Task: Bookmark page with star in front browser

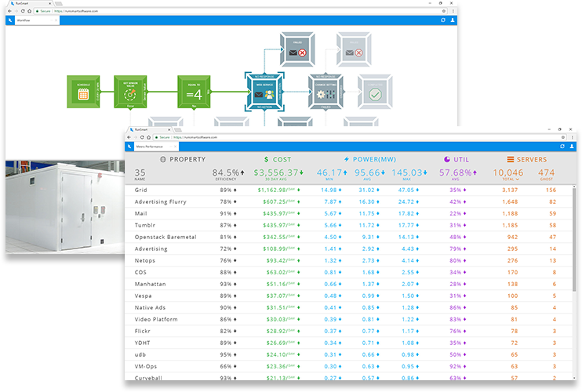Action: (x=563, y=137)
